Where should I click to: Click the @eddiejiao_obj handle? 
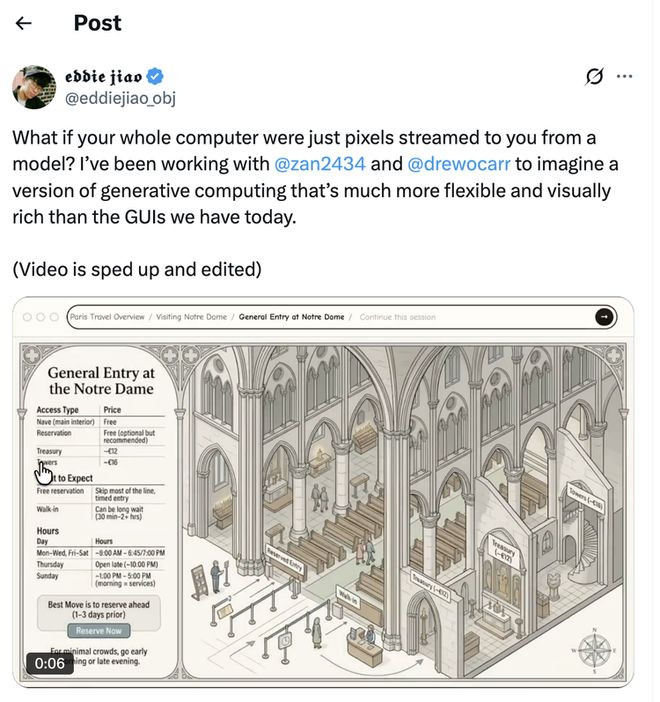coord(122,97)
